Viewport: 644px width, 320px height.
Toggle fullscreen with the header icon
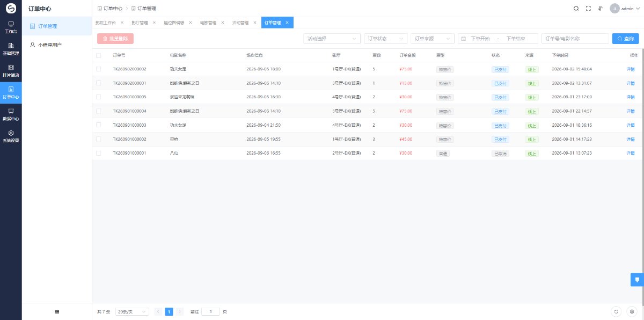tap(588, 9)
